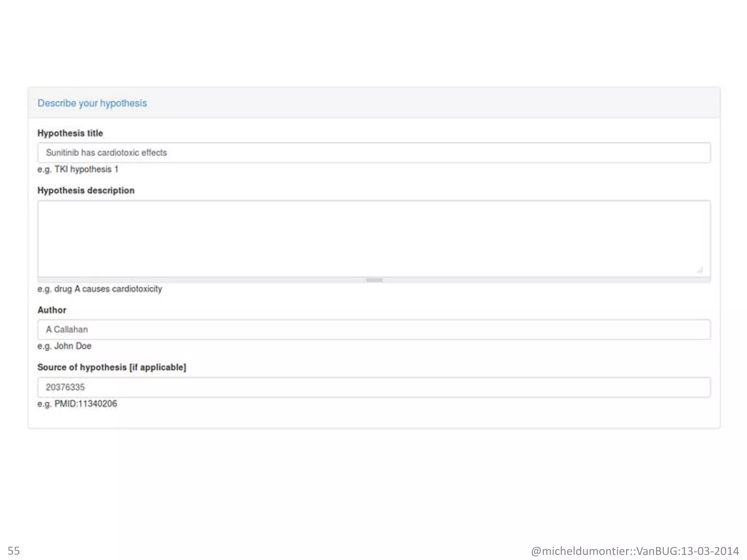Click the hint text 'e.g. John Doe'
This screenshot has width=747, height=560.
click(64, 346)
